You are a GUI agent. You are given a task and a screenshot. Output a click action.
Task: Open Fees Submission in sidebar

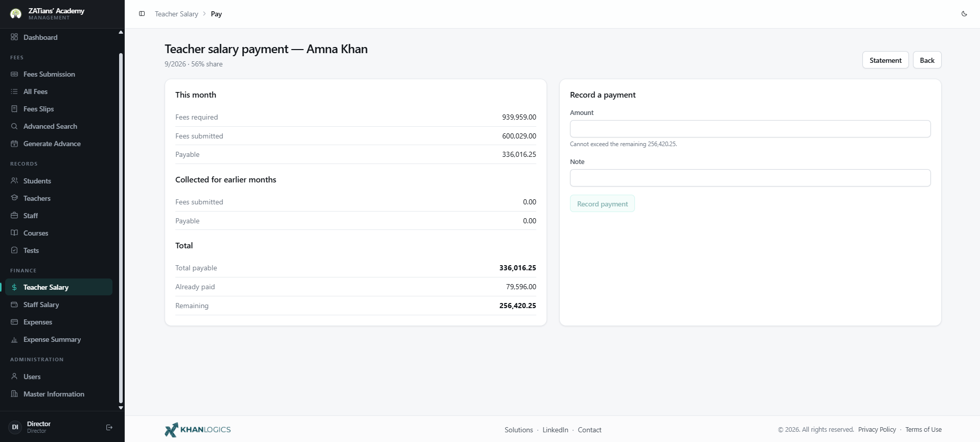click(59, 74)
